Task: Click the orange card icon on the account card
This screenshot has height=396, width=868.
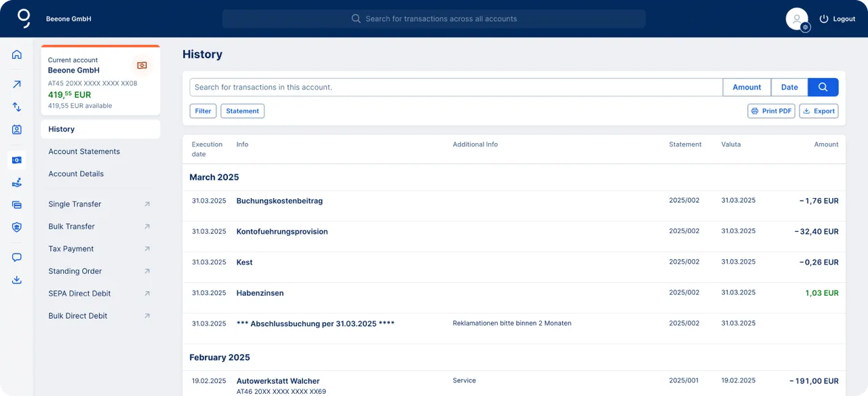Action: point(142,64)
